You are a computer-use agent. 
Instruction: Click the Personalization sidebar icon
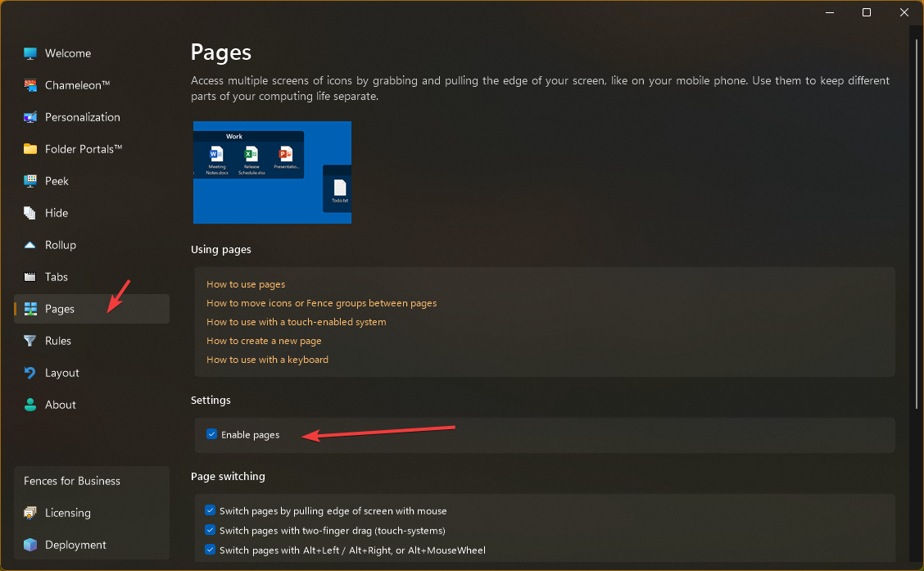tap(30, 117)
